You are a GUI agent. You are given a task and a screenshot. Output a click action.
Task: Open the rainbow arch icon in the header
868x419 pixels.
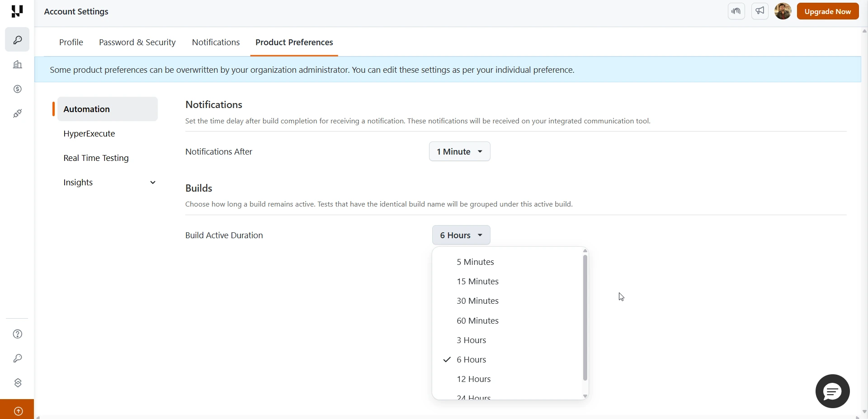click(x=736, y=11)
